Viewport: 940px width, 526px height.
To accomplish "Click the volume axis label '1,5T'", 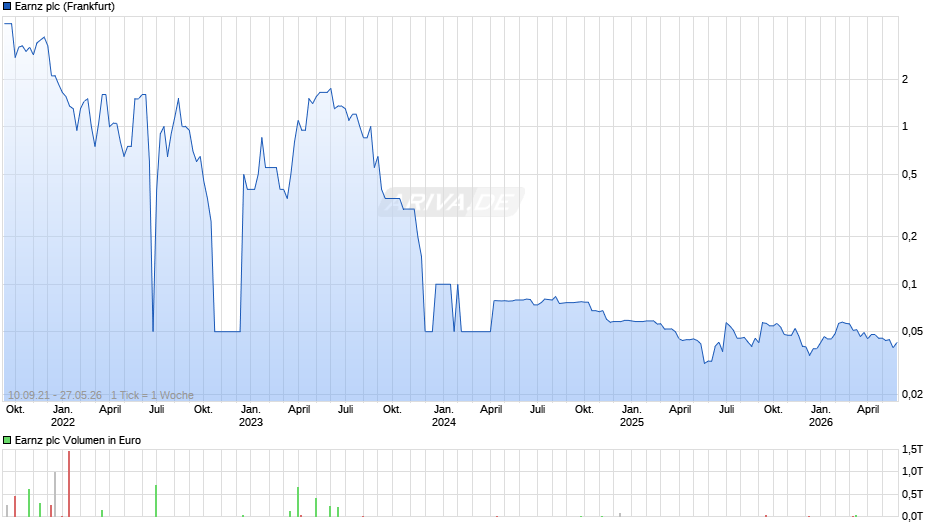I will (x=912, y=449).
